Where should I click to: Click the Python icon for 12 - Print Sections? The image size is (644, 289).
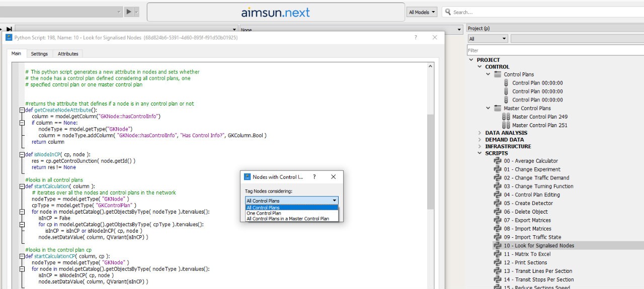[x=498, y=262]
